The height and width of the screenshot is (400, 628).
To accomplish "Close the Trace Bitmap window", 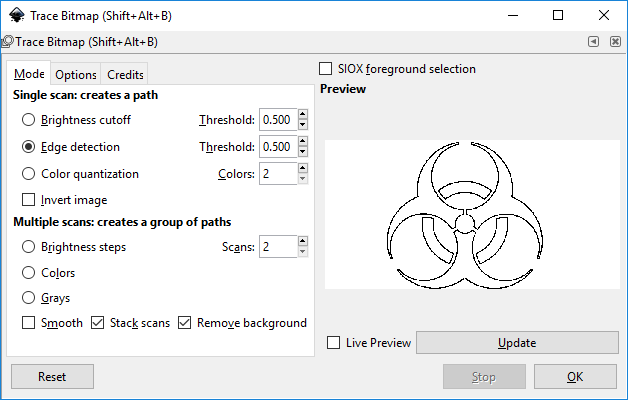I will pyautogui.click(x=604, y=16).
